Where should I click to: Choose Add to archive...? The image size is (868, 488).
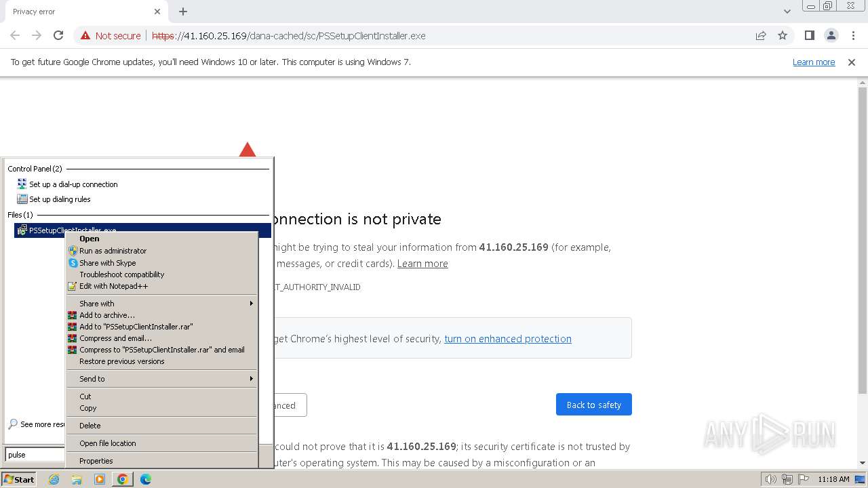coord(162,315)
